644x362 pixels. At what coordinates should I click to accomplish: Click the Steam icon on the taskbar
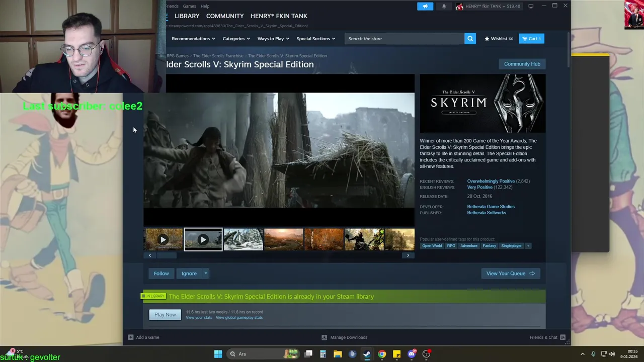[367, 354]
